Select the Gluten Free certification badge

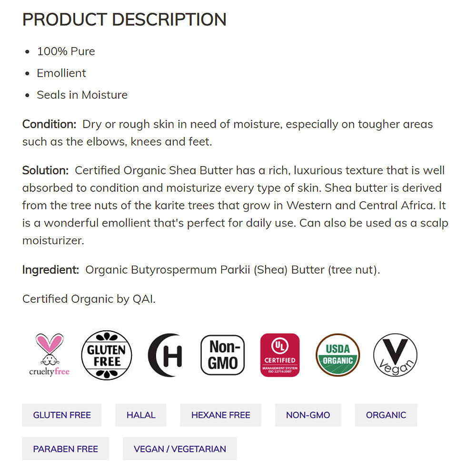pyautogui.click(x=107, y=354)
